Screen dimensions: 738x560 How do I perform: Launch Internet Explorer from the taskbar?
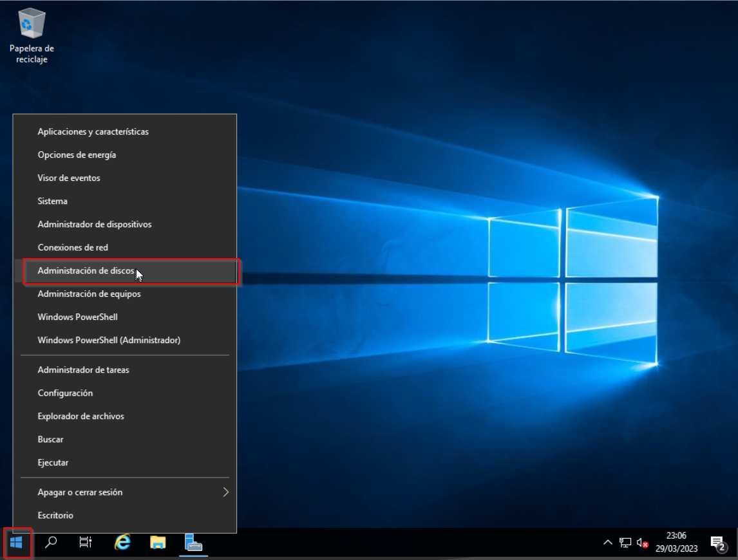[x=122, y=543]
